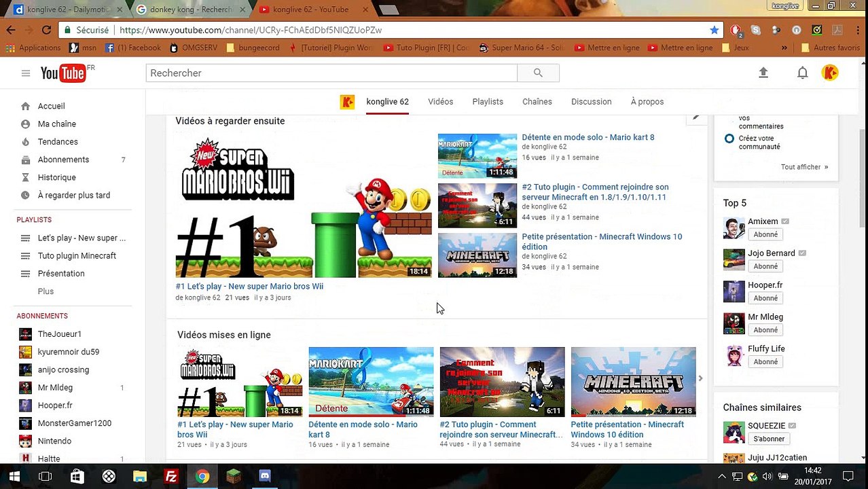This screenshot has width=868, height=489.
Task: Click the next arrow of Vidéos mises en ligne
Action: point(700,379)
